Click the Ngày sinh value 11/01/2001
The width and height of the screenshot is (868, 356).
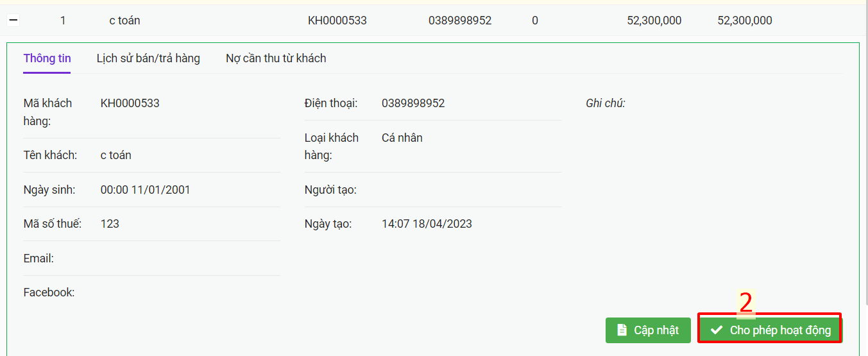(x=146, y=190)
